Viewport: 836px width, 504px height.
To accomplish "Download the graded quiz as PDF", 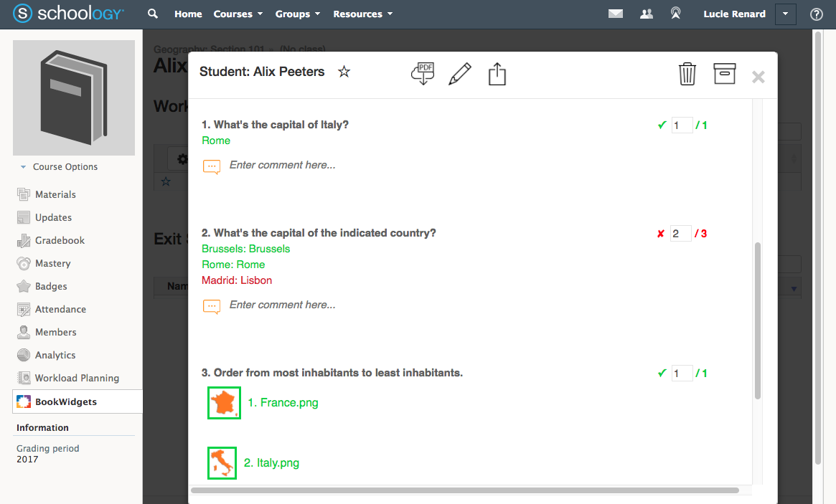I will [423, 73].
